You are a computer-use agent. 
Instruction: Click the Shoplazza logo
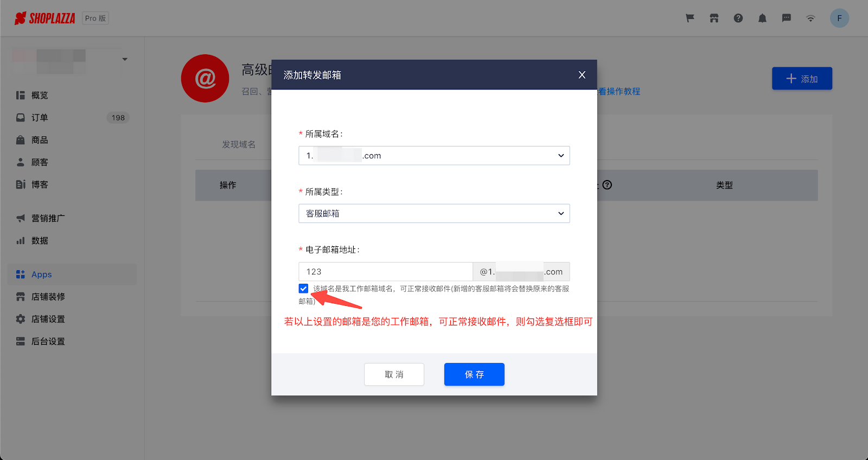[x=45, y=18]
